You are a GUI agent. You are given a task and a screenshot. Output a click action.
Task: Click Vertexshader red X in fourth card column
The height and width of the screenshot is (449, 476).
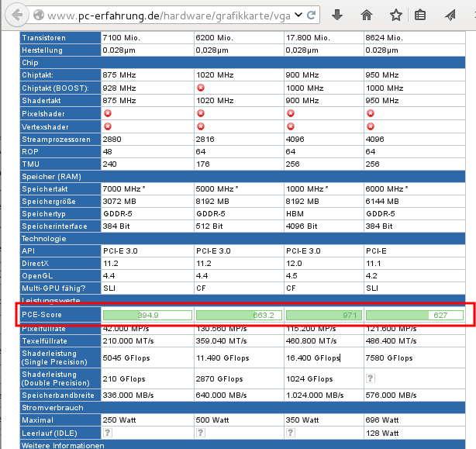tap(371, 126)
